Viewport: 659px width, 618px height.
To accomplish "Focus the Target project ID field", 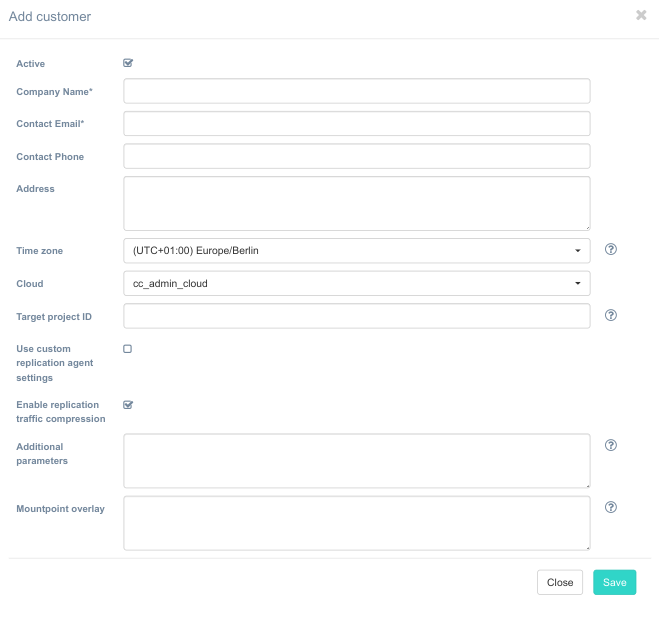I will 356,317.
